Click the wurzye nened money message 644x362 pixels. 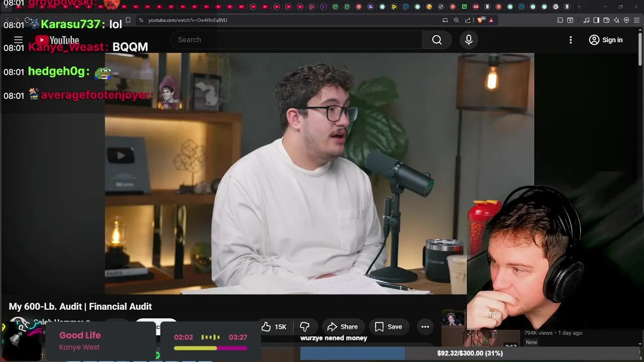point(334,338)
